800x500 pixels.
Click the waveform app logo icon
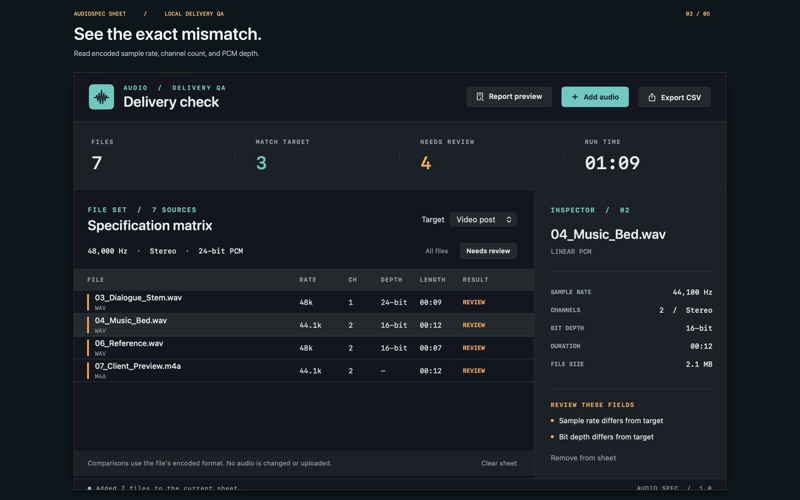pos(102,97)
